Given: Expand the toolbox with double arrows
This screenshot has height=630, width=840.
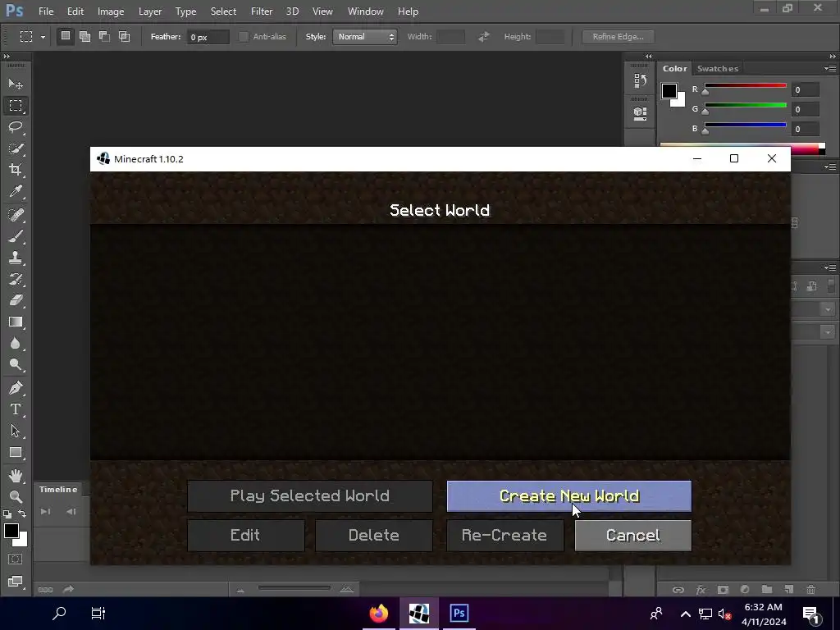Looking at the screenshot, I should tap(7, 57).
